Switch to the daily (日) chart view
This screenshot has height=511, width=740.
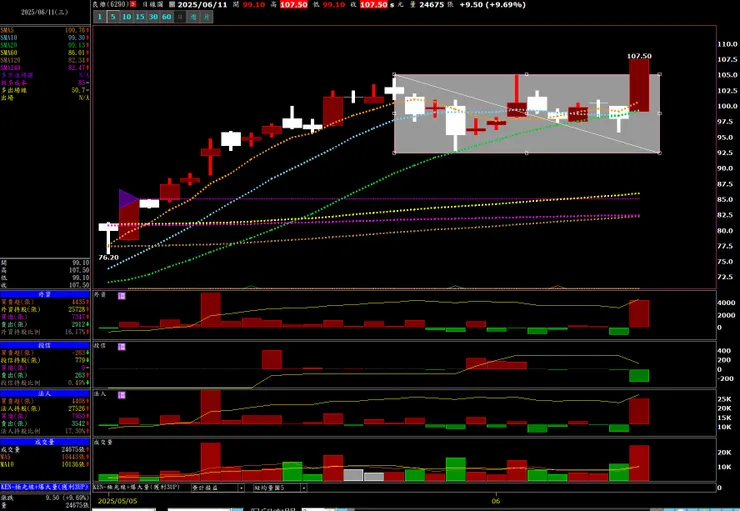pyautogui.click(x=180, y=17)
